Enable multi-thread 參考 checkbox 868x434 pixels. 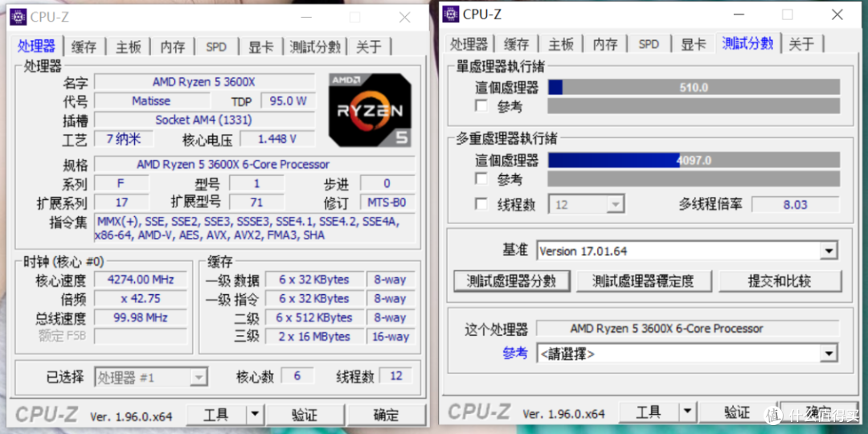pyautogui.click(x=481, y=178)
